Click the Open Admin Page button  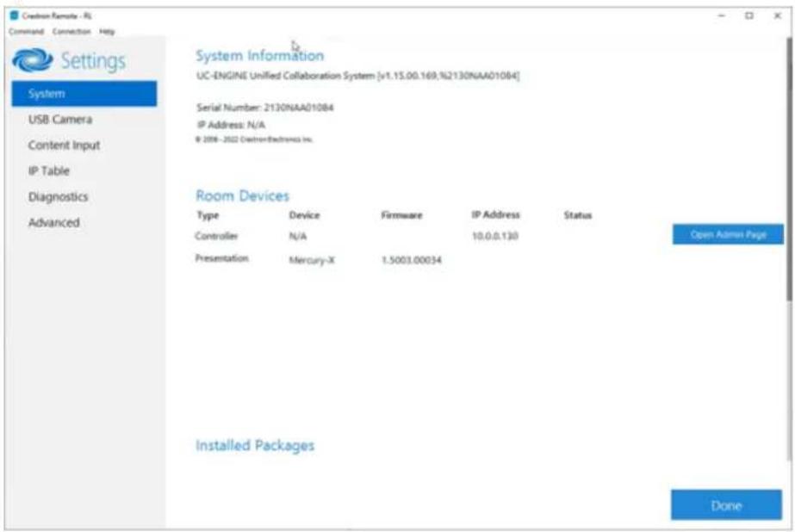click(728, 235)
